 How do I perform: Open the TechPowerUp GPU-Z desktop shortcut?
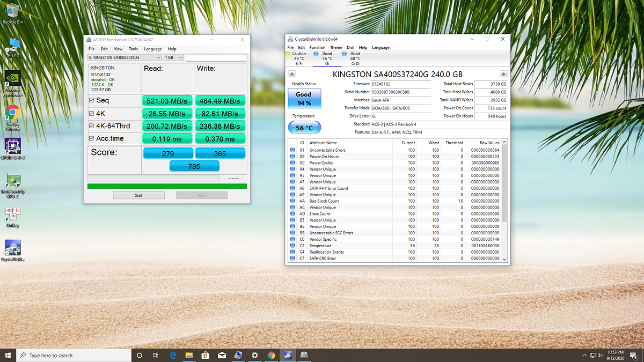(12, 186)
